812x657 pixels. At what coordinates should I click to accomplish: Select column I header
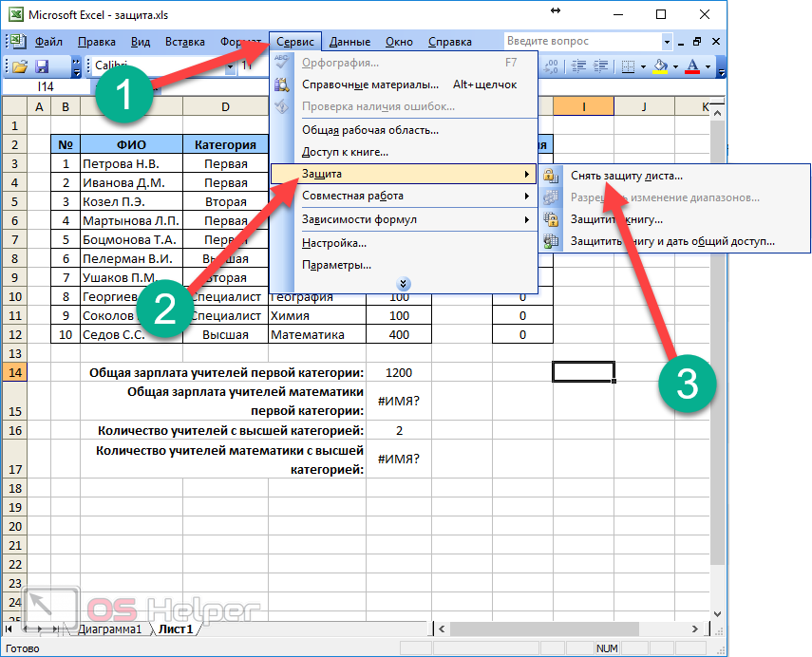point(584,107)
